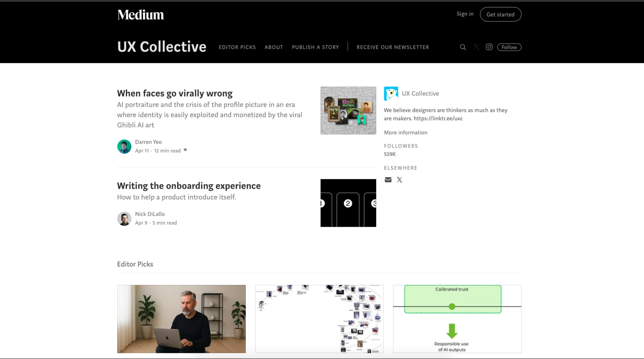Open article "When faces go virally wrong"
This screenshot has width=644, height=359.
coord(175,93)
